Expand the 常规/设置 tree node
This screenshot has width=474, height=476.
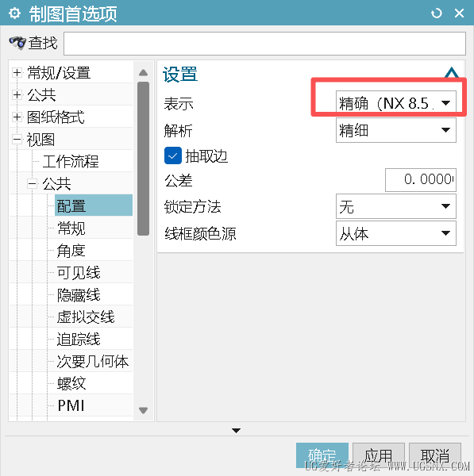tap(17, 72)
